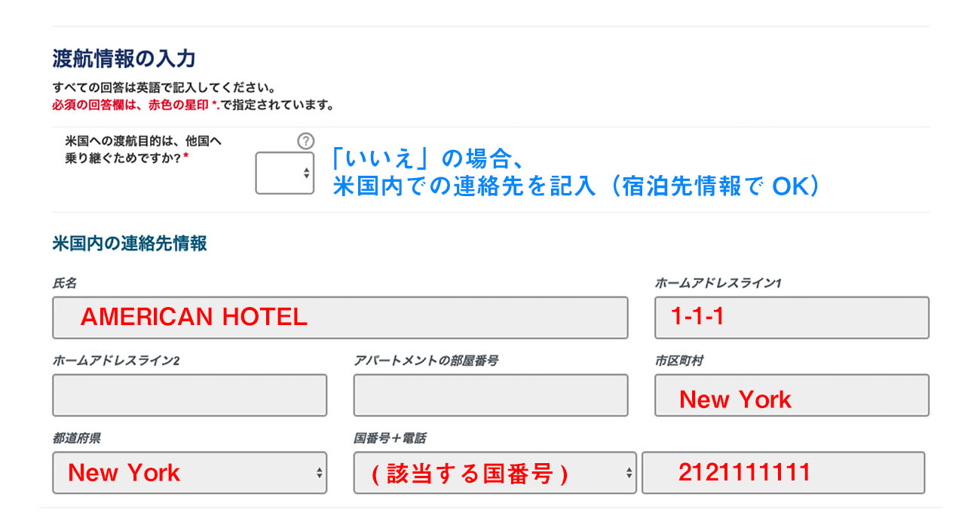This screenshot has width=980, height=528.
Task: Click the 都道府県 label text
Action: 76,438
